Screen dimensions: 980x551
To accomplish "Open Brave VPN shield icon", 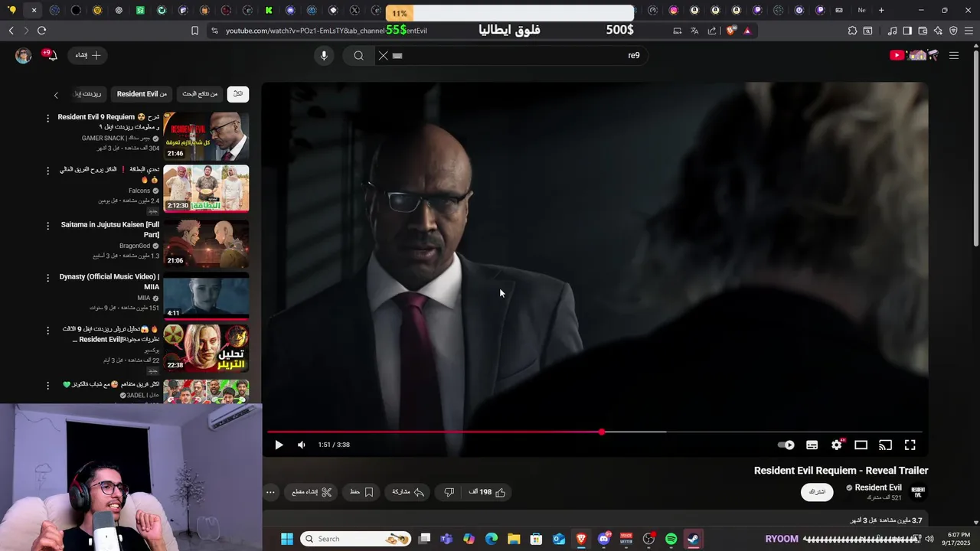I will (x=953, y=31).
